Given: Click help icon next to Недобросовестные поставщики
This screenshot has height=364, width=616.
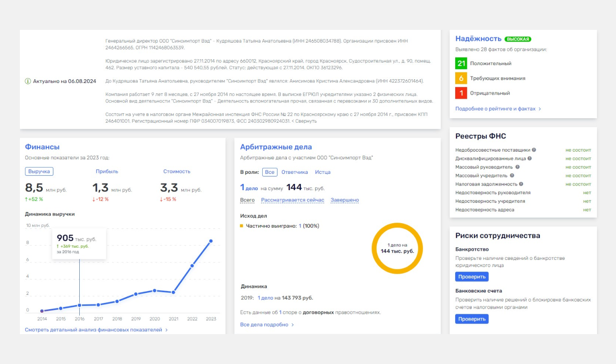Looking at the screenshot, I should tap(534, 150).
